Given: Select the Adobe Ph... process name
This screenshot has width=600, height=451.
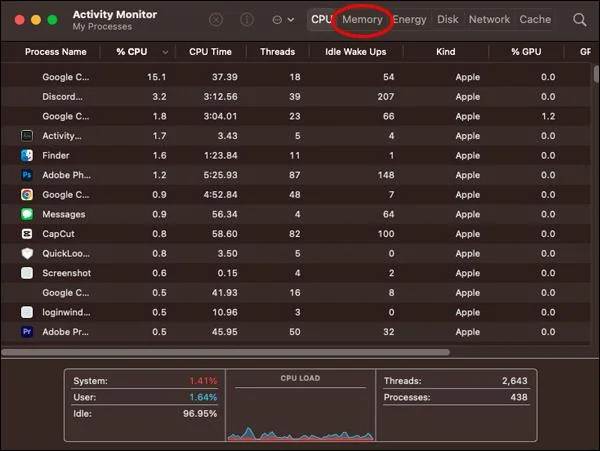Looking at the screenshot, I should coord(66,175).
